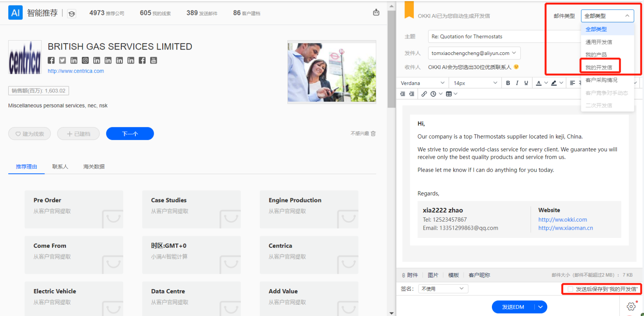
Task: Click the AI logo icon
Action: click(x=16, y=13)
